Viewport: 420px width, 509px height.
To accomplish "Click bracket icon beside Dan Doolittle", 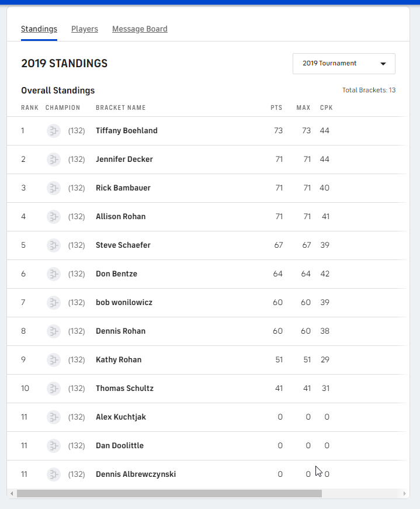I will (54, 446).
